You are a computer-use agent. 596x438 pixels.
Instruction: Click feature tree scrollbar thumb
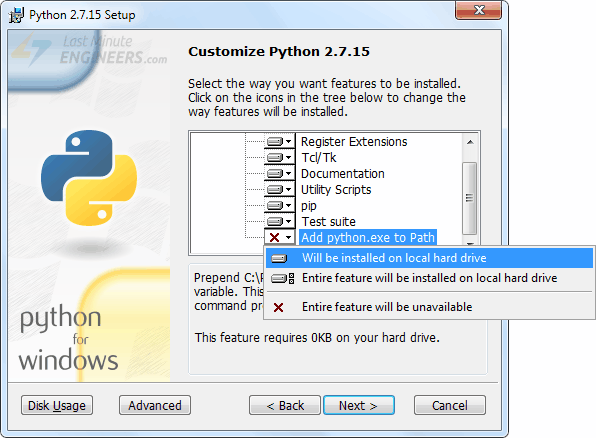470,198
